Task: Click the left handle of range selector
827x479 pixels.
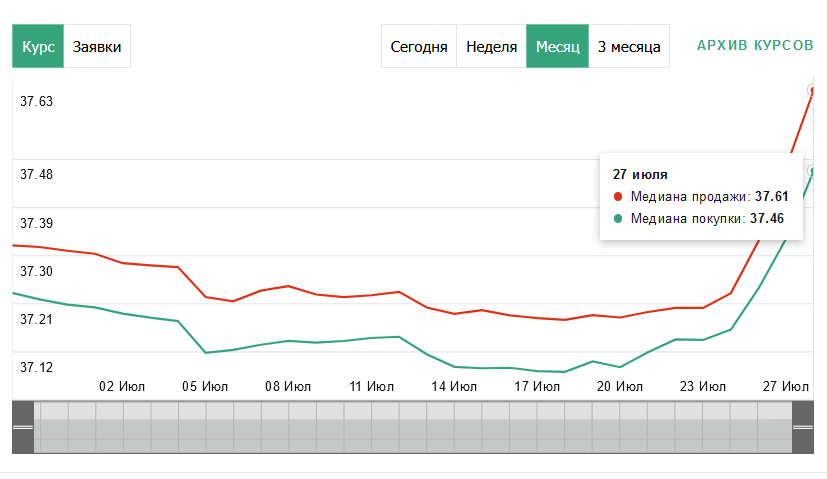Action: click(x=22, y=427)
